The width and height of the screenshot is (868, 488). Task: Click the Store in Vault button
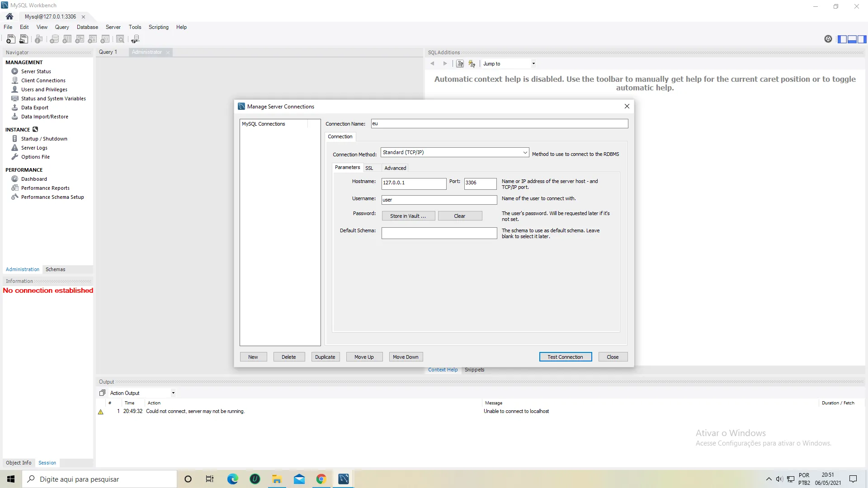pyautogui.click(x=408, y=216)
